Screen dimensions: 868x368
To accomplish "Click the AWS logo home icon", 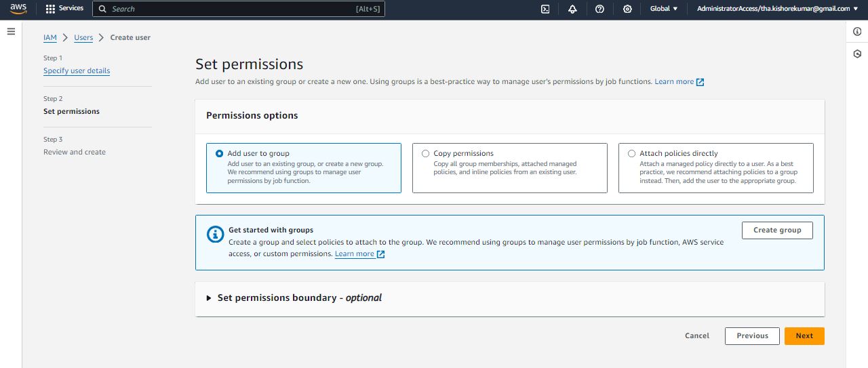I will [x=18, y=9].
